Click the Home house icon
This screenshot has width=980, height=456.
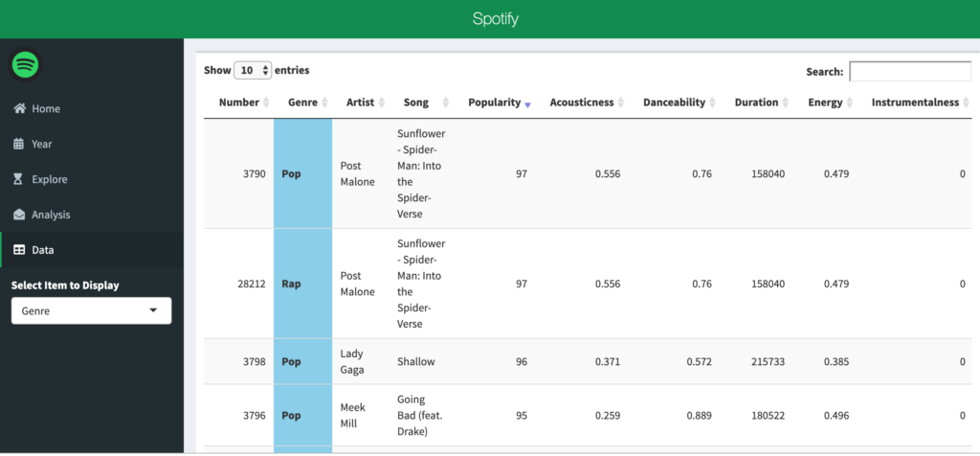pyautogui.click(x=19, y=109)
